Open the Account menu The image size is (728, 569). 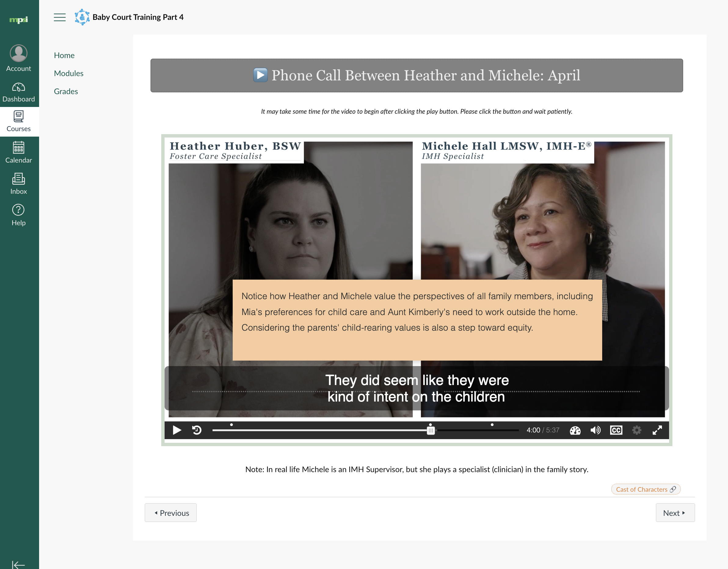coord(19,58)
